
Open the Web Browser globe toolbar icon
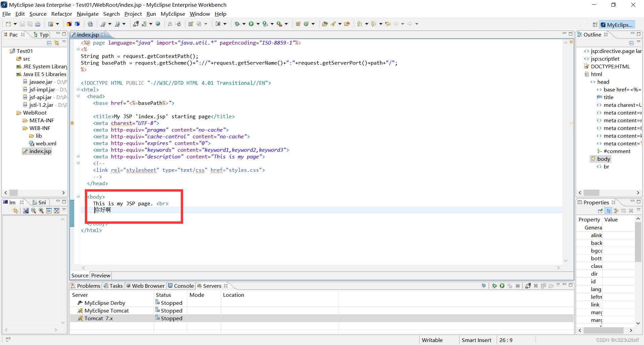(x=158, y=24)
